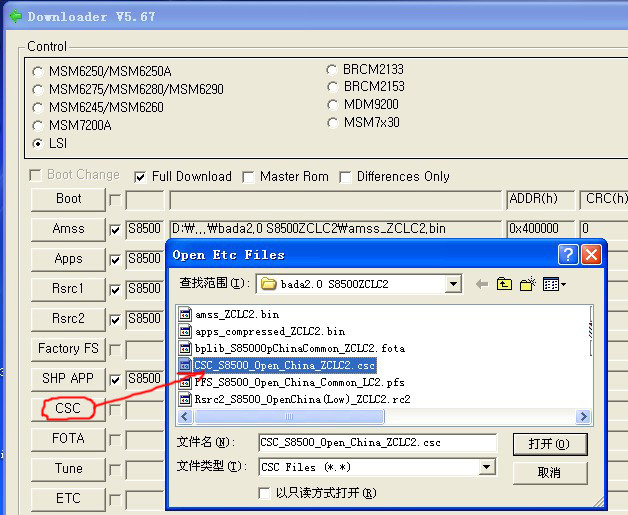Open the view menu icon in the dialog

pyautogui.click(x=554, y=284)
